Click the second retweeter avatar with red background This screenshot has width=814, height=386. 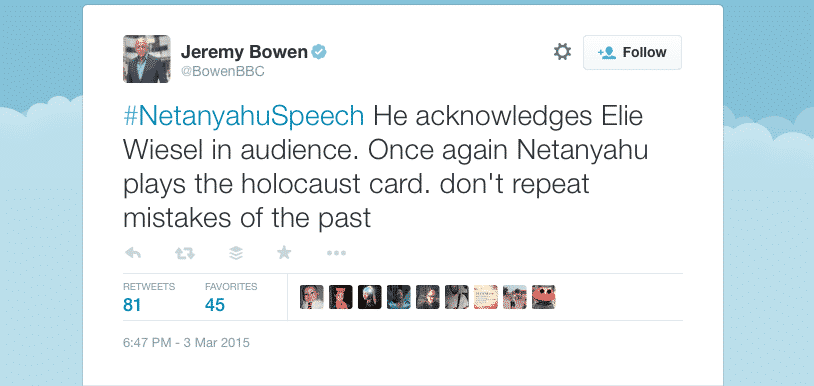341,297
